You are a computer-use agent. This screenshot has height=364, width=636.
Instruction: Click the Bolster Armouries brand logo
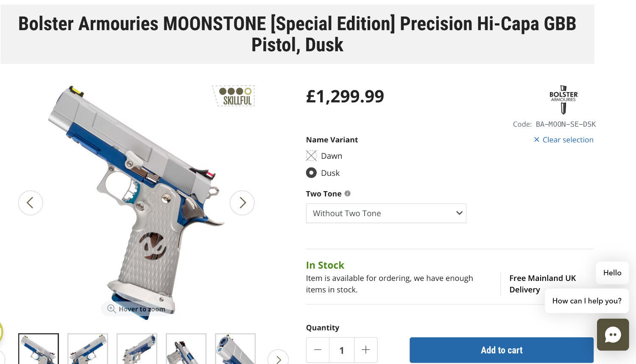[563, 100]
